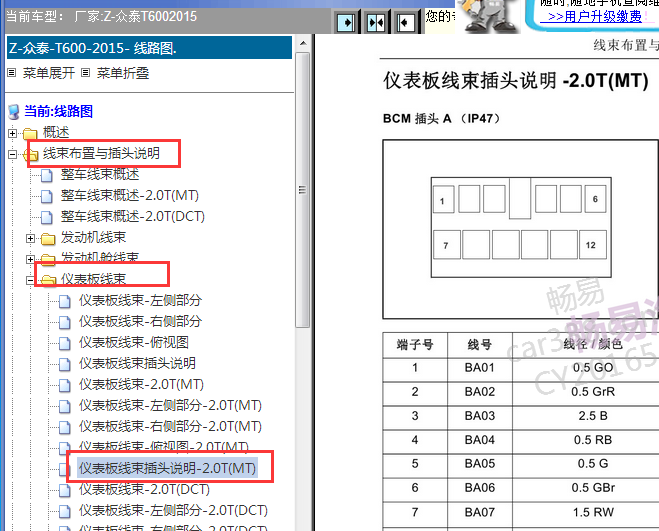Click the mechanic cartoon banner image
The height and width of the screenshot is (531, 659).
[x=488, y=16]
